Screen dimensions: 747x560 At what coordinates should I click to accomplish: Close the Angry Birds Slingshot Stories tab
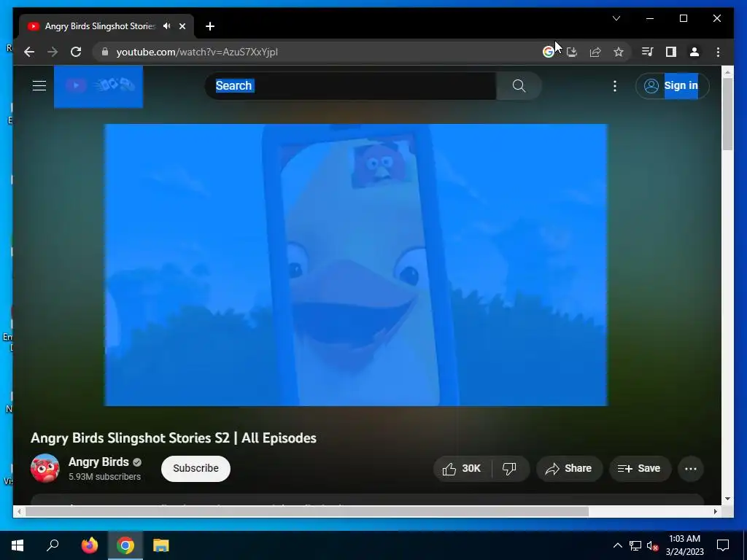point(182,26)
